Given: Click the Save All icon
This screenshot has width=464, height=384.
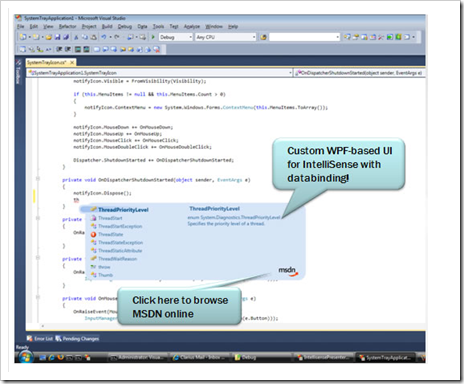Looking at the screenshot, I should (x=66, y=37).
